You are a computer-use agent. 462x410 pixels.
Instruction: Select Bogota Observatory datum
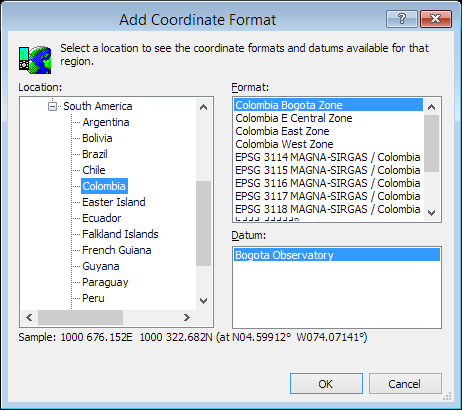coord(337,255)
